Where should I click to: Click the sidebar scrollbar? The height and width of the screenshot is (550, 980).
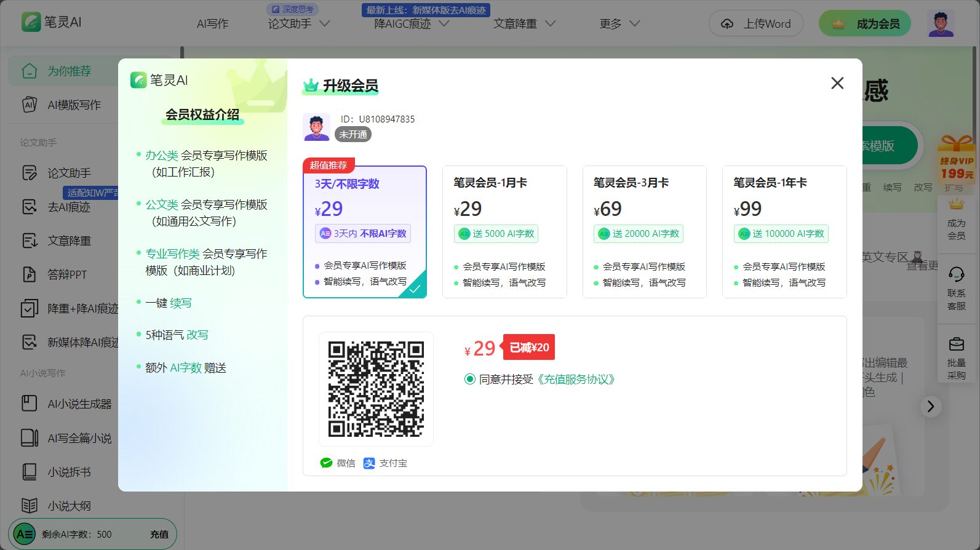(182, 53)
